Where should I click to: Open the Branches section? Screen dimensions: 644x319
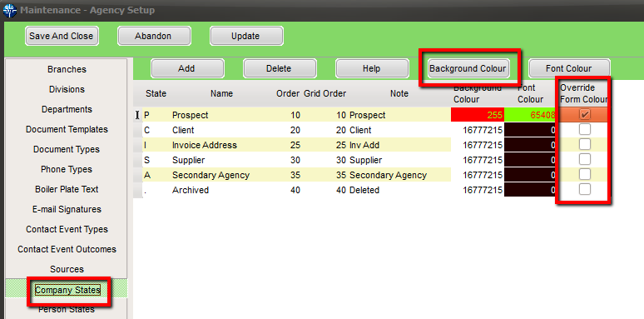[67, 69]
